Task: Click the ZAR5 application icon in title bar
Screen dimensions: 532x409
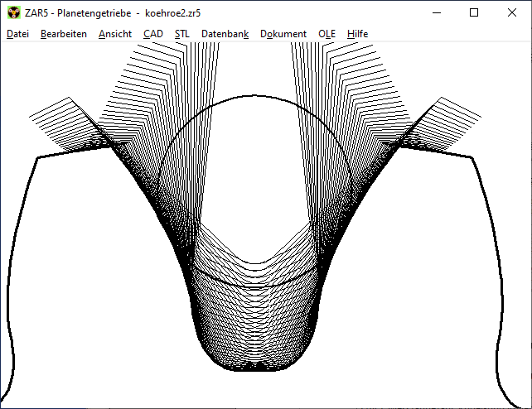Action: (14, 12)
